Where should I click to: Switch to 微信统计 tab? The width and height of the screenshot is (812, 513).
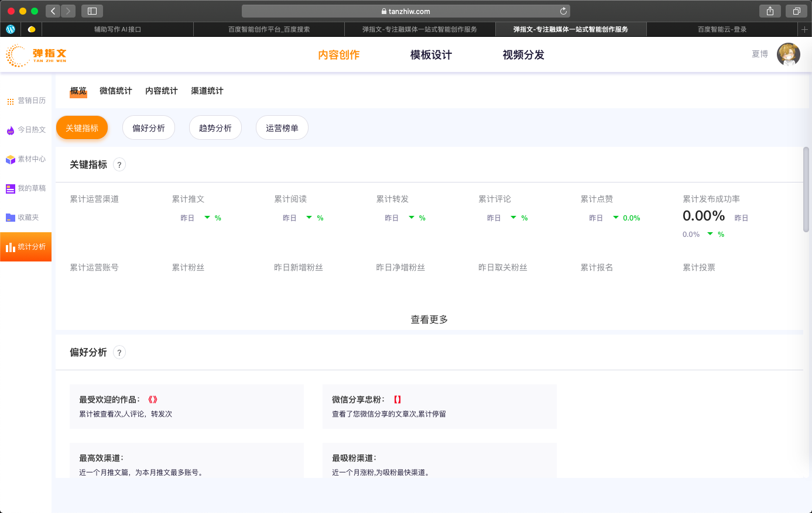click(115, 91)
